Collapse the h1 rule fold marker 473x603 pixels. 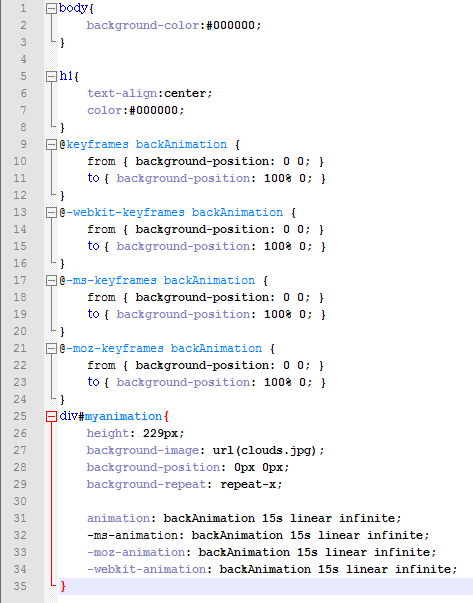click(51, 77)
